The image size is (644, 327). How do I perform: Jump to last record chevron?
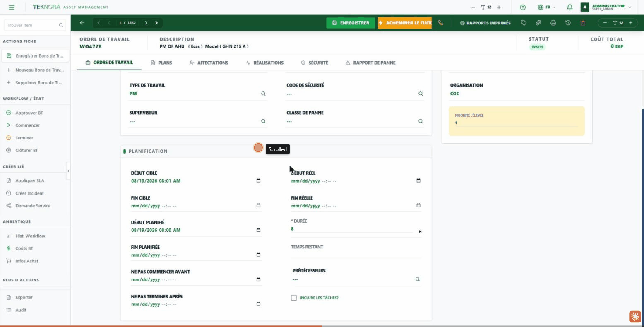click(x=156, y=23)
